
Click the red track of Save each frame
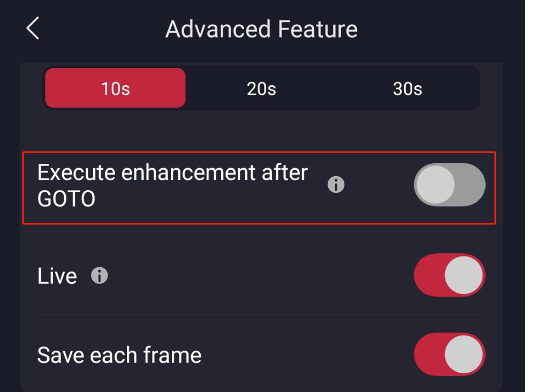tap(429, 355)
